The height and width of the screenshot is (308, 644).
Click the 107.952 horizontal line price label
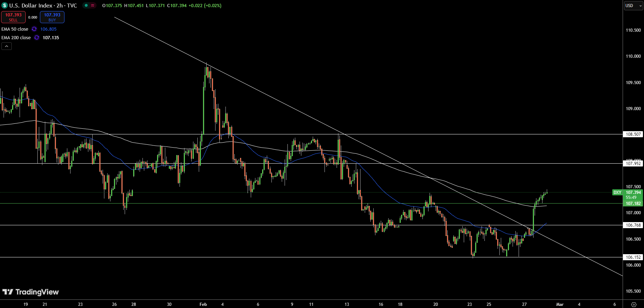[633, 164]
